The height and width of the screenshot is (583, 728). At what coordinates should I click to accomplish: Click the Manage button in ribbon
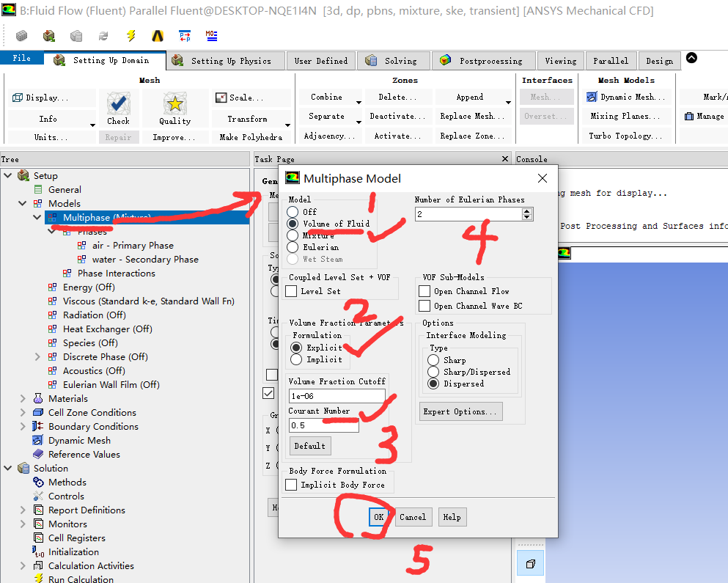[705, 116]
